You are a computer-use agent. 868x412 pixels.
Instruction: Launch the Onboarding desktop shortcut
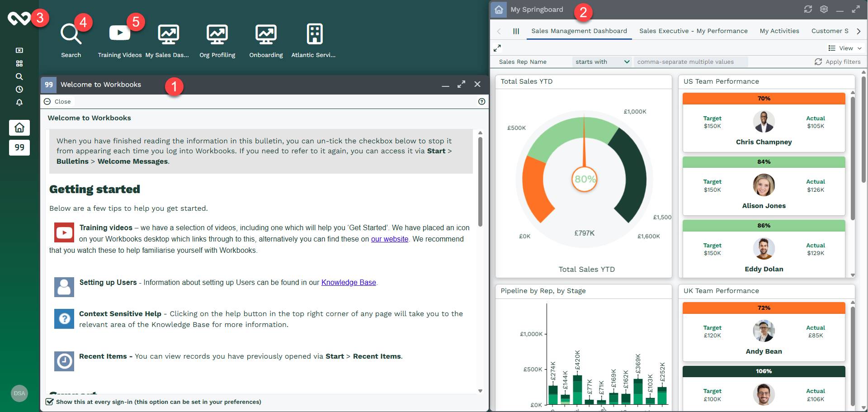[x=266, y=34]
